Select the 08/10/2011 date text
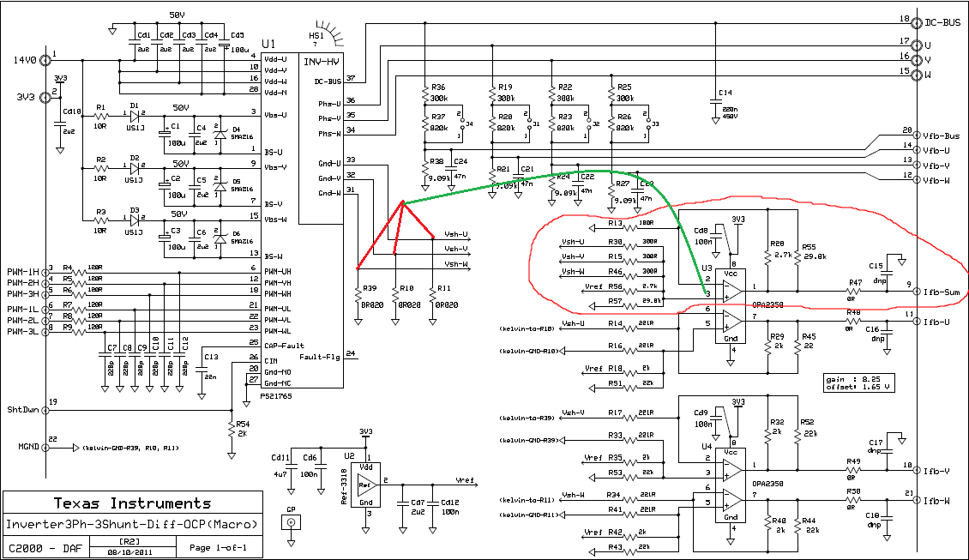The width and height of the screenshot is (969, 560). [129, 552]
